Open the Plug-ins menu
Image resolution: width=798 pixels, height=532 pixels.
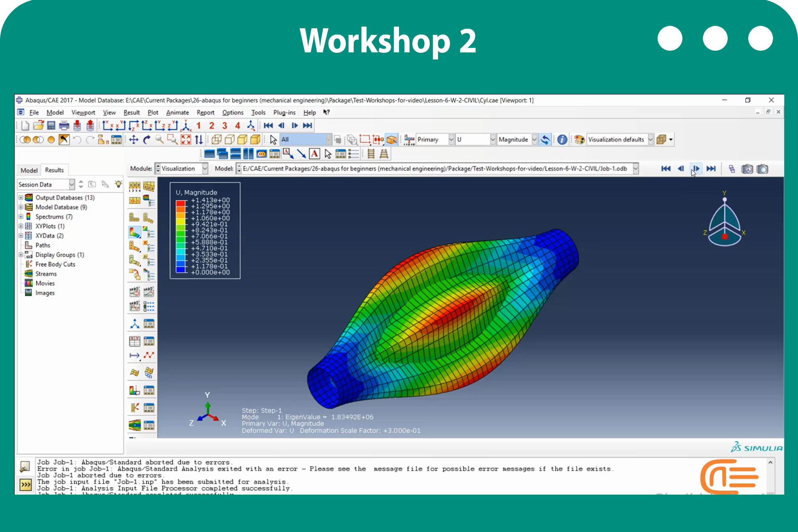click(x=284, y=112)
